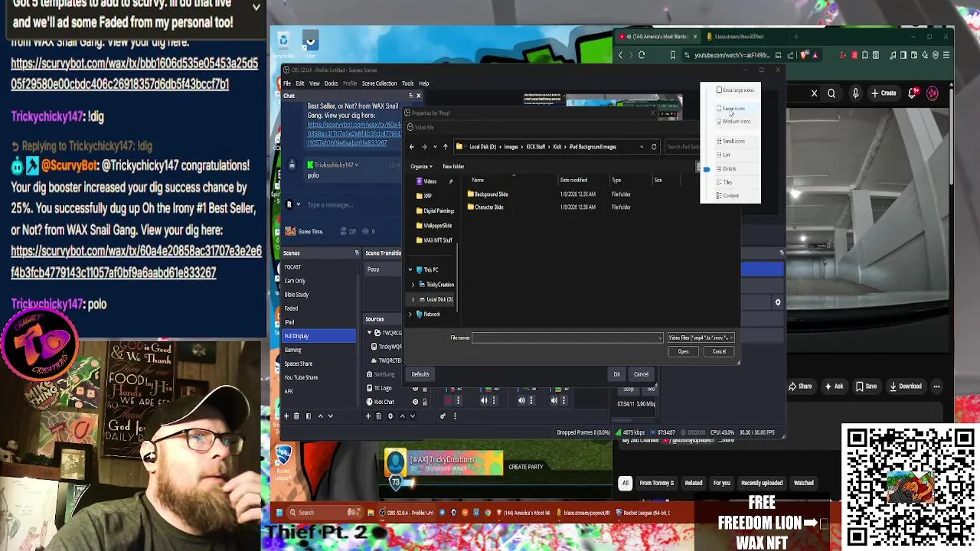Click the YouTube voice search microphone
The image size is (980, 551).
click(854, 93)
